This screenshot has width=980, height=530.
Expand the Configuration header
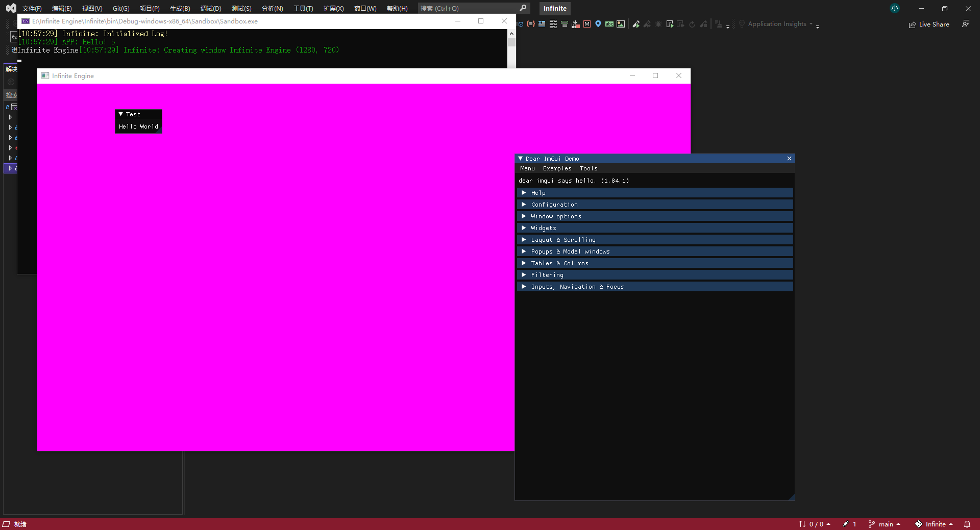pos(655,205)
